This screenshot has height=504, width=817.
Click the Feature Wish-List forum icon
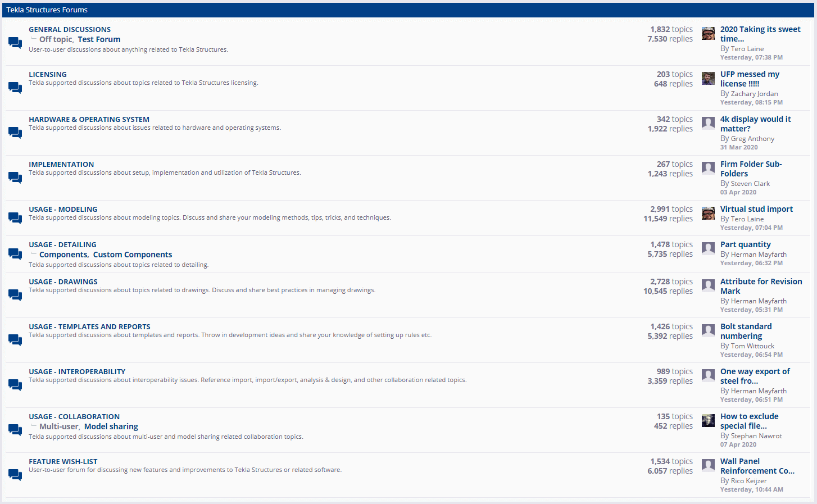[x=15, y=475]
